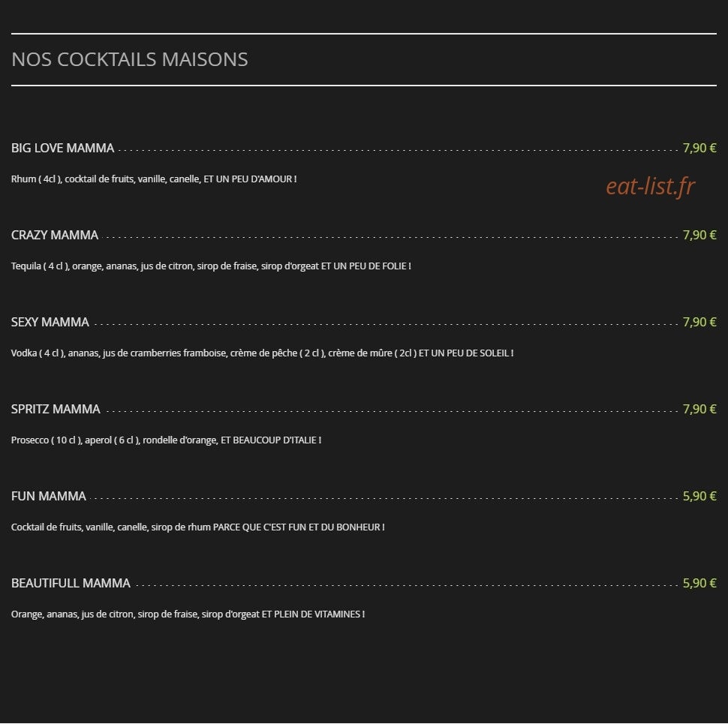Select the BEAUTIFULL MAMMA cocktail title
Image resolution: width=728 pixels, height=724 pixels.
(71, 584)
